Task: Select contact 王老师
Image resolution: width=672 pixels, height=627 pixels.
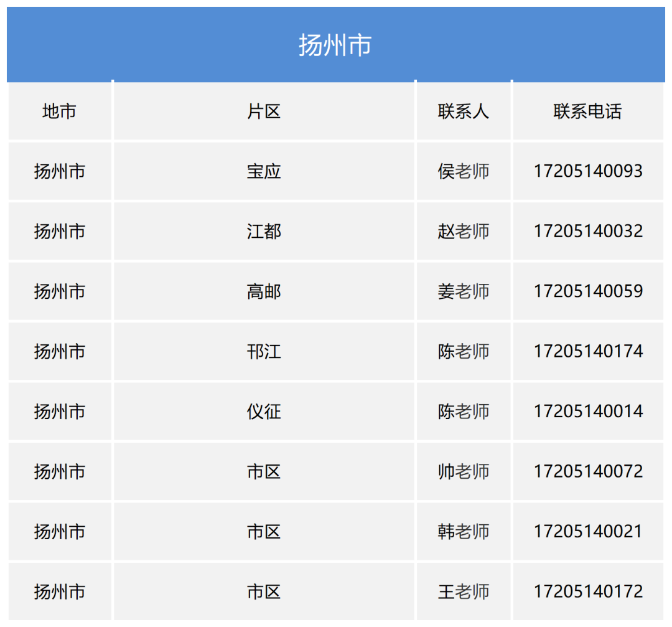Action: [x=464, y=592]
